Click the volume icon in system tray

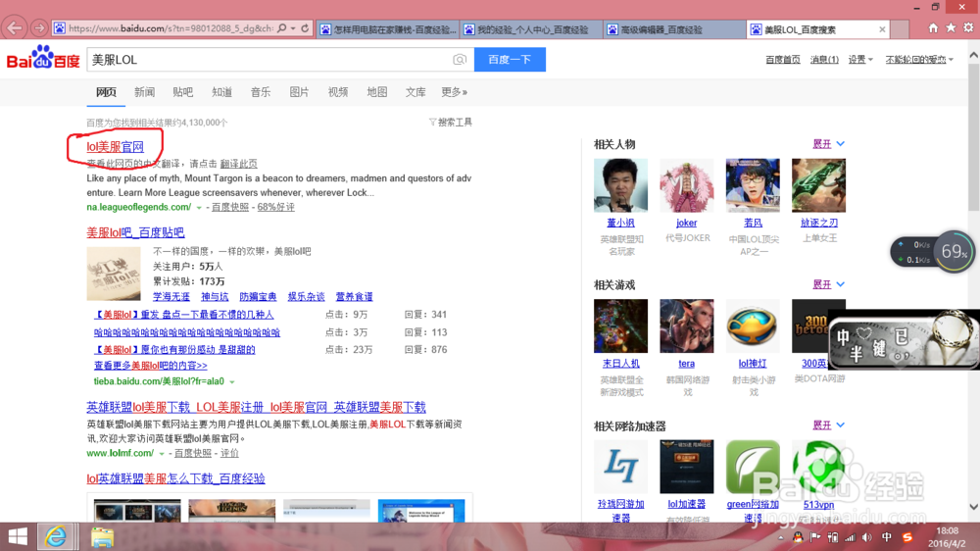click(867, 537)
